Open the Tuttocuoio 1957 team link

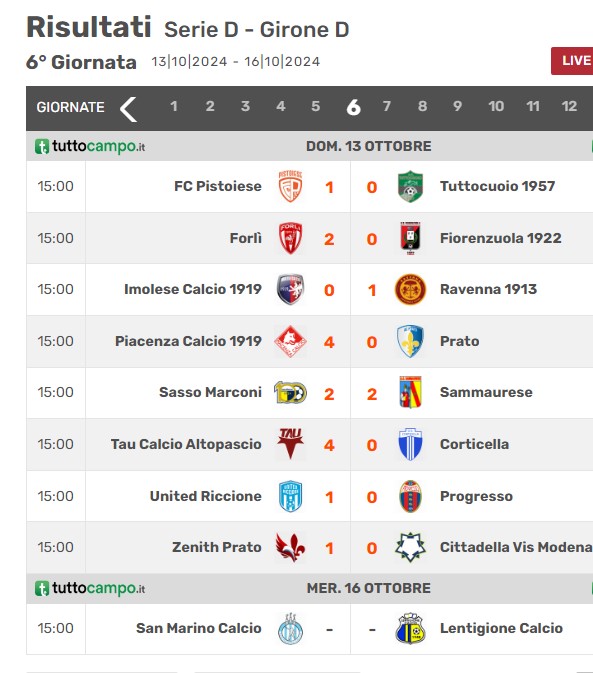tap(497, 186)
